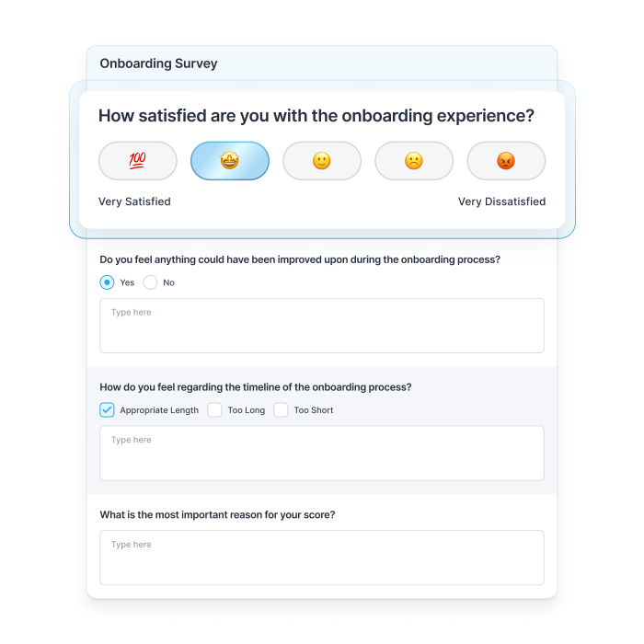644x644 pixels.
Task: Check the Too Short checkbox
Action: [281, 410]
